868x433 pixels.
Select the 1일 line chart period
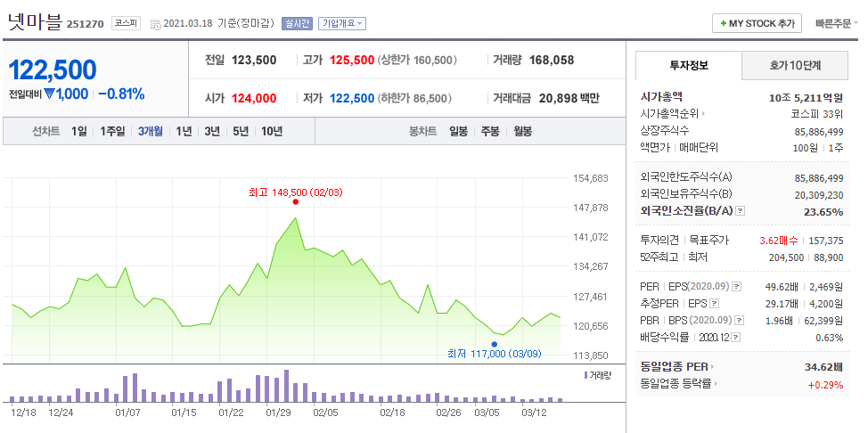tap(79, 132)
